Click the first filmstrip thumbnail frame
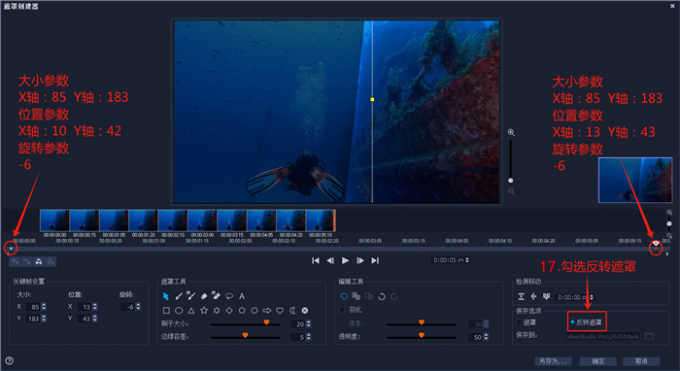This screenshot has height=371, width=680. coord(55,220)
